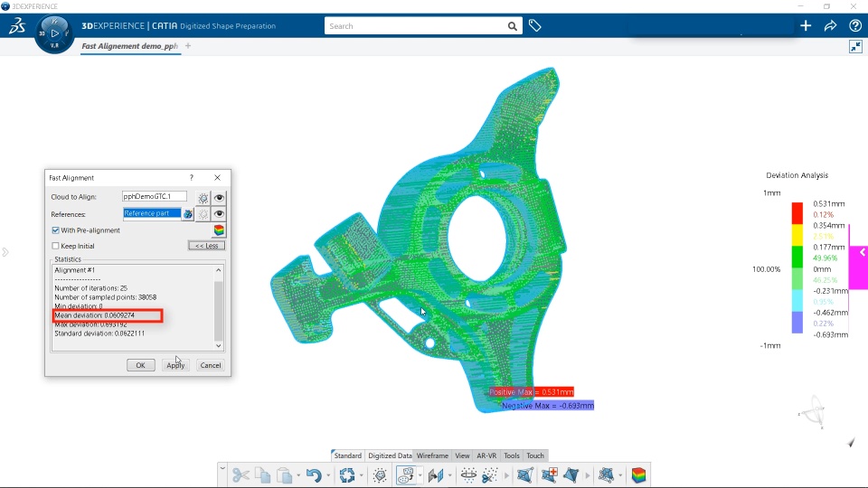The width and height of the screenshot is (868, 488).
Task: Switch to the Touch tab
Action: pyautogui.click(x=534, y=455)
